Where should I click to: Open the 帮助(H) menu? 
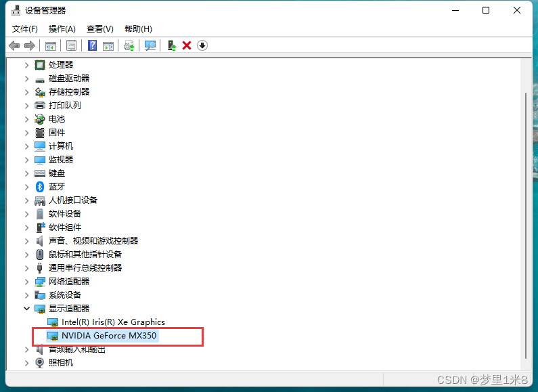(138, 29)
